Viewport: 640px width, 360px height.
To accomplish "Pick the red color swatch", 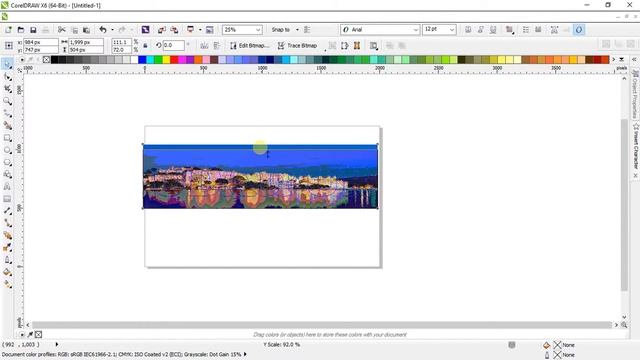I will (x=174, y=60).
